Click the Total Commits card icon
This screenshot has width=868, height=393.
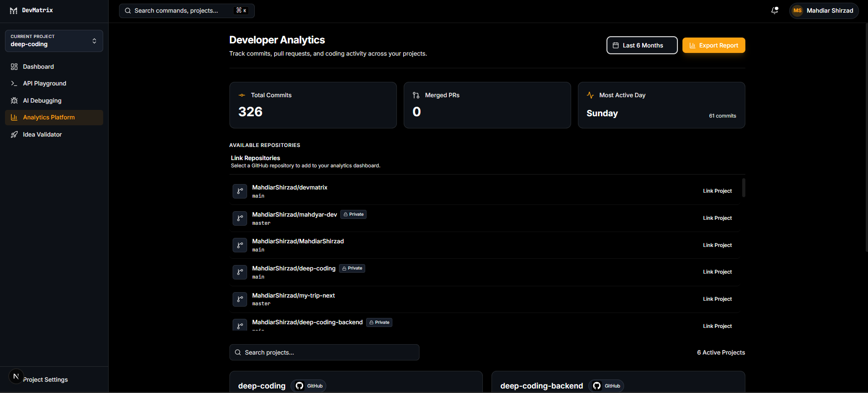pyautogui.click(x=242, y=95)
